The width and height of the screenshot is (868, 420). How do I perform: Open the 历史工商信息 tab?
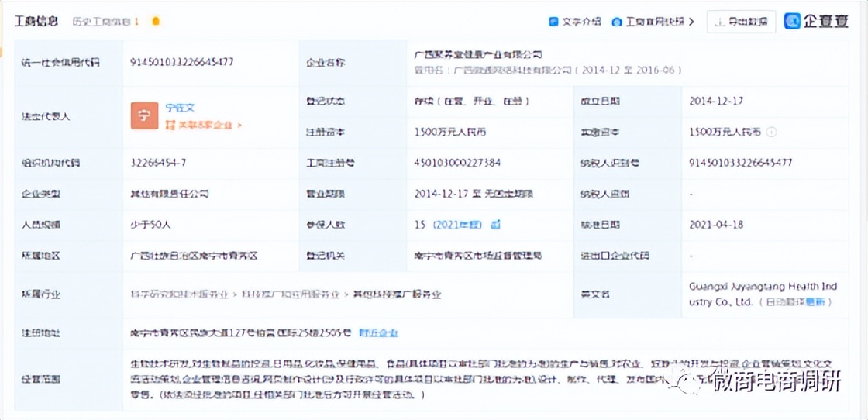pos(105,22)
